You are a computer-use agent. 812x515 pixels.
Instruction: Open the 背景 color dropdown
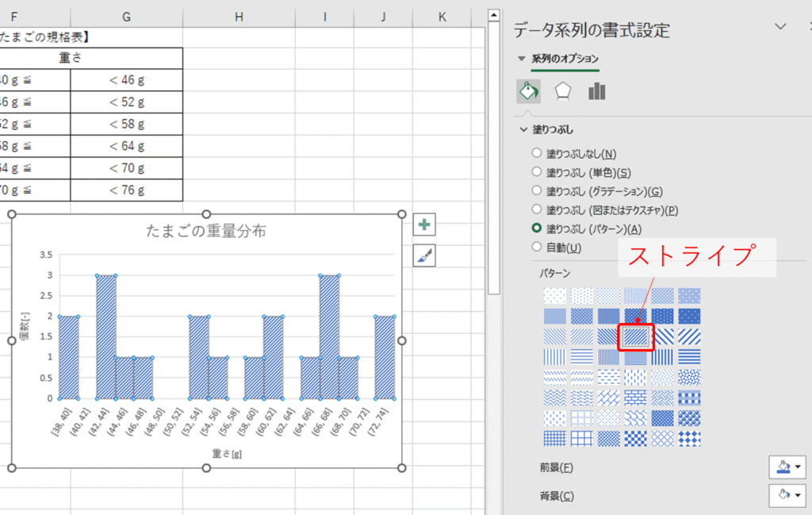coord(787,496)
